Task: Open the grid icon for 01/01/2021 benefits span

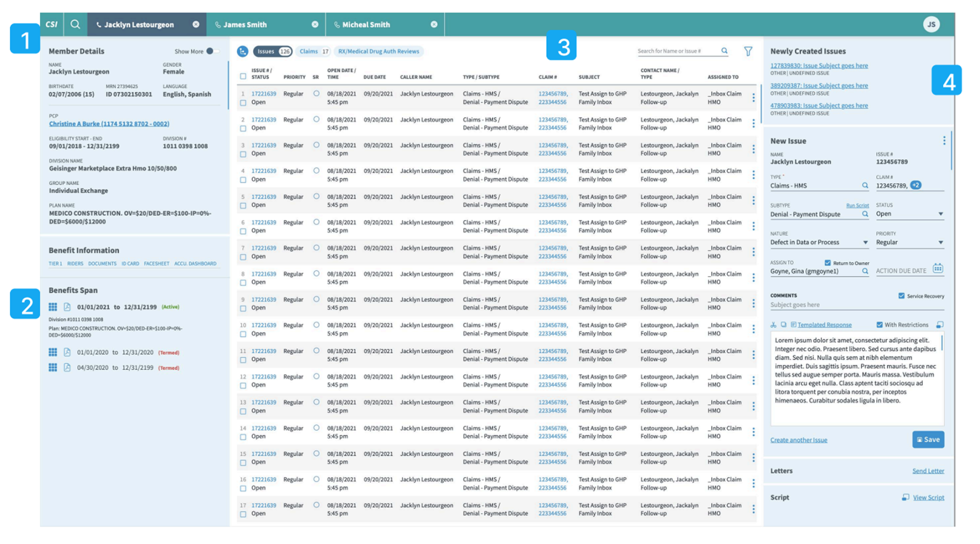Action: (x=53, y=307)
